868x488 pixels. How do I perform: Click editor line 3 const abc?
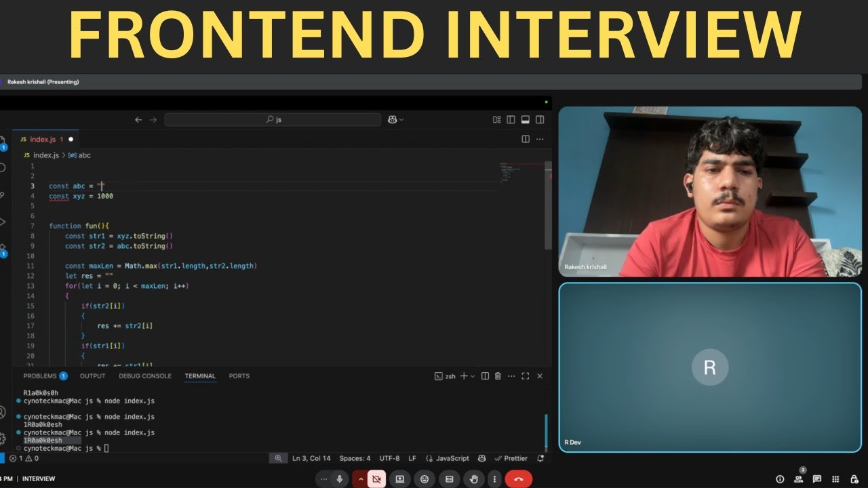click(76, 186)
